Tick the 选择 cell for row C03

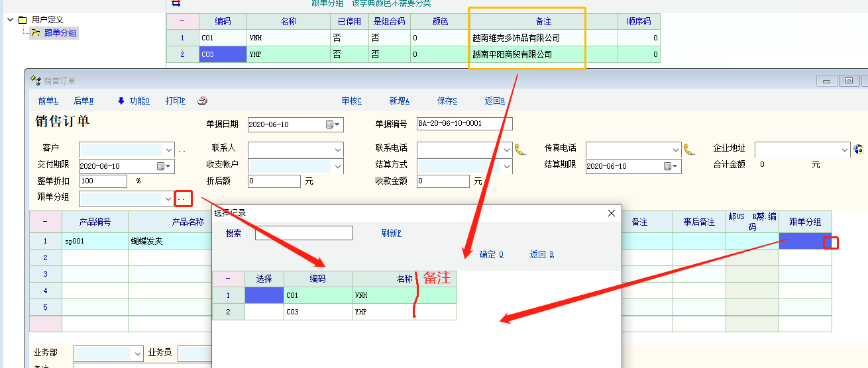pos(264,312)
